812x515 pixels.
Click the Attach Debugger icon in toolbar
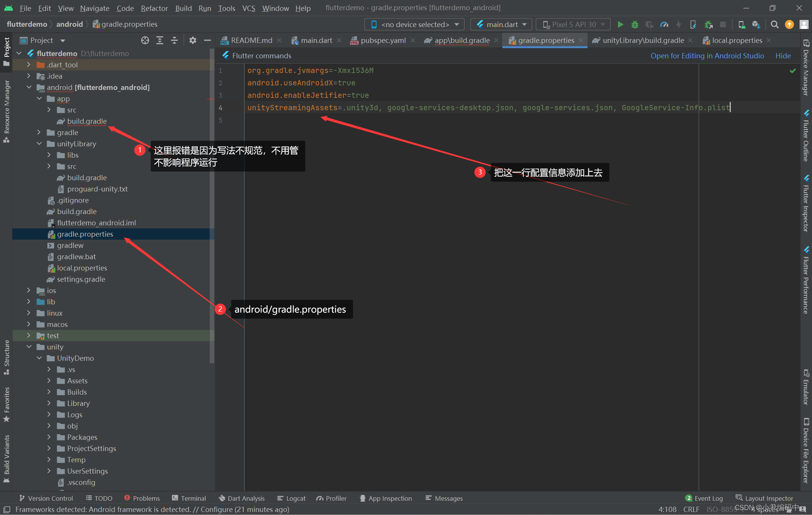coord(708,24)
